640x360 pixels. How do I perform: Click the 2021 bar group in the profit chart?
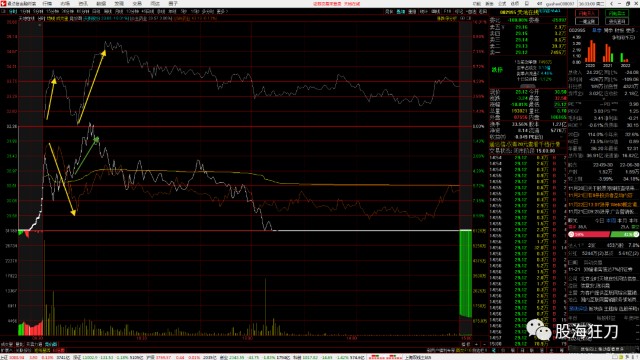point(608,53)
